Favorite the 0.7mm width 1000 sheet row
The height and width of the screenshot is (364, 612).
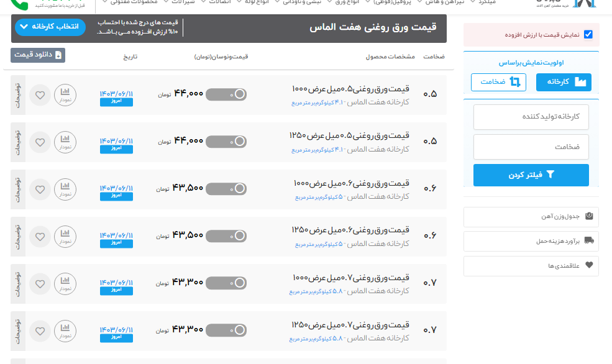coord(40,284)
